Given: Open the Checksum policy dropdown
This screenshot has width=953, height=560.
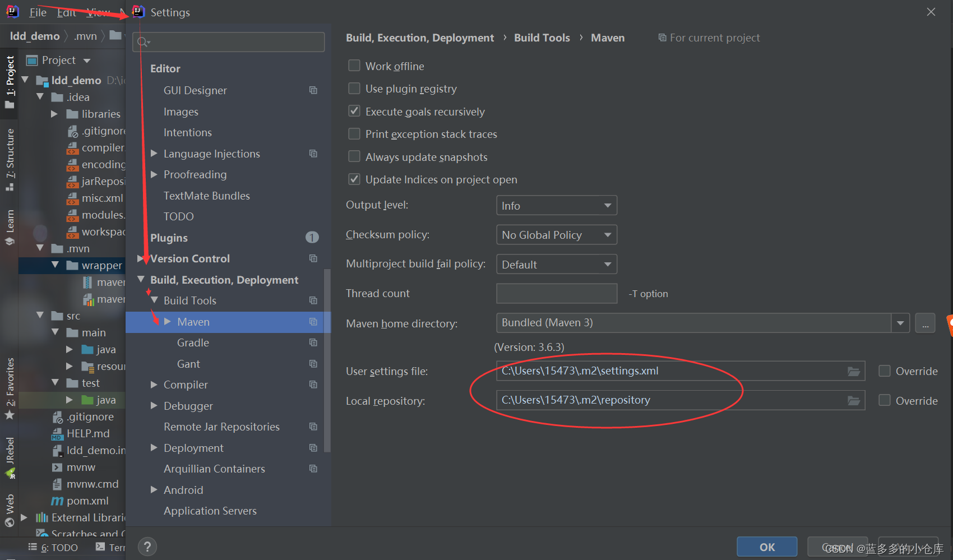Looking at the screenshot, I should 556,235.
